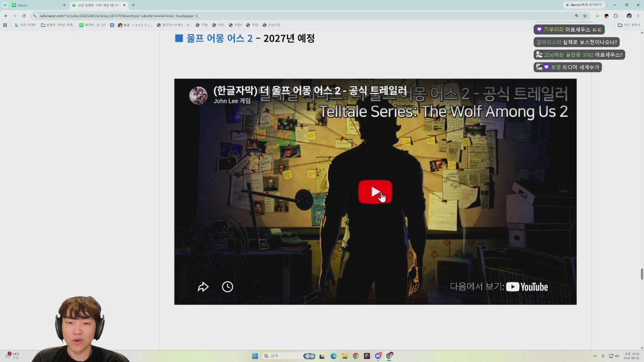This screenshot has height=362, width=644.
Task: Go forward in browser history
Action: (x=15, y=16)
